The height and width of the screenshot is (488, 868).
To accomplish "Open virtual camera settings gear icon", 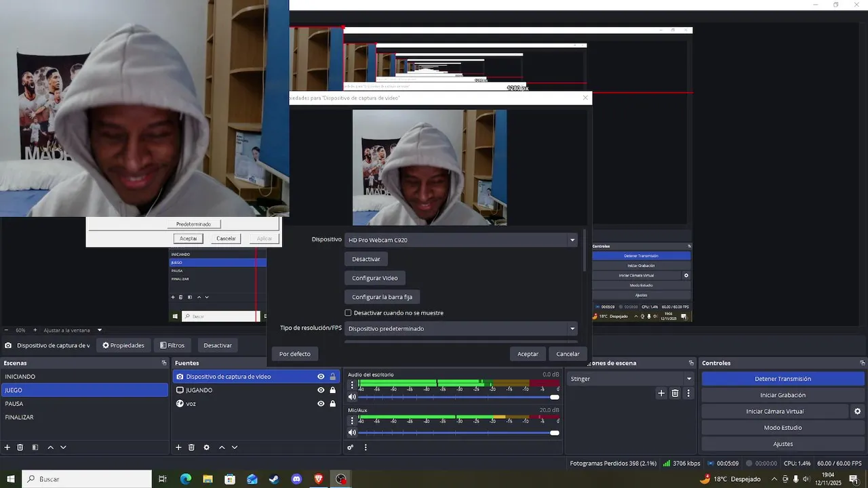I will pos(857,411).
